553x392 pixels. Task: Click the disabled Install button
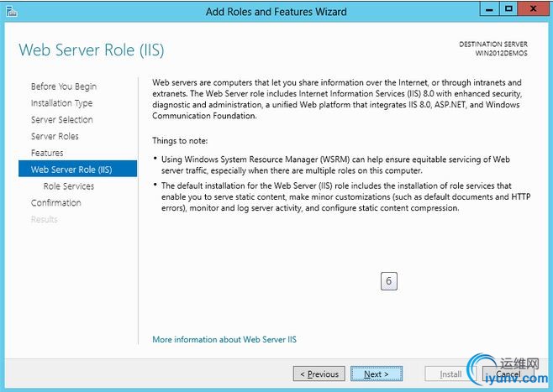pyautogui.click(x=450, y=374)
